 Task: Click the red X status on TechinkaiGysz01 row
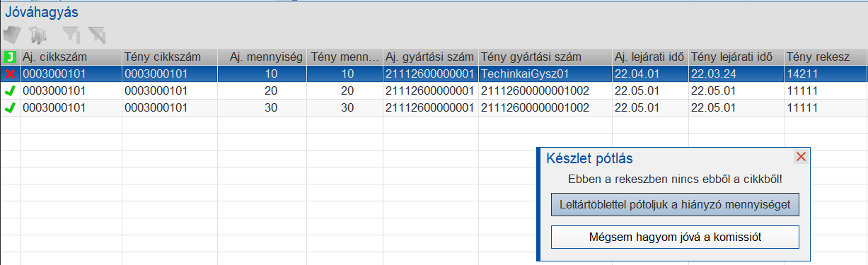coord(10,73)
